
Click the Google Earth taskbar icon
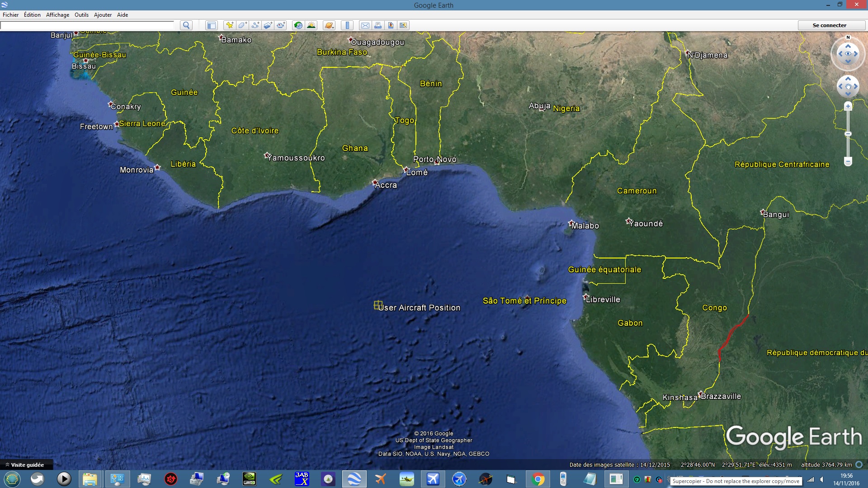point(354,479)
